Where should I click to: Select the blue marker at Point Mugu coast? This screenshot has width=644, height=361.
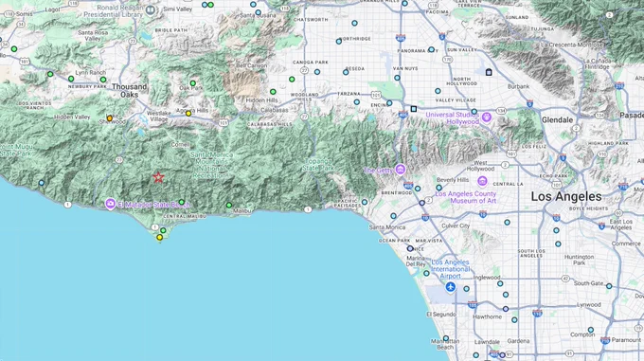tap(42, 183)
